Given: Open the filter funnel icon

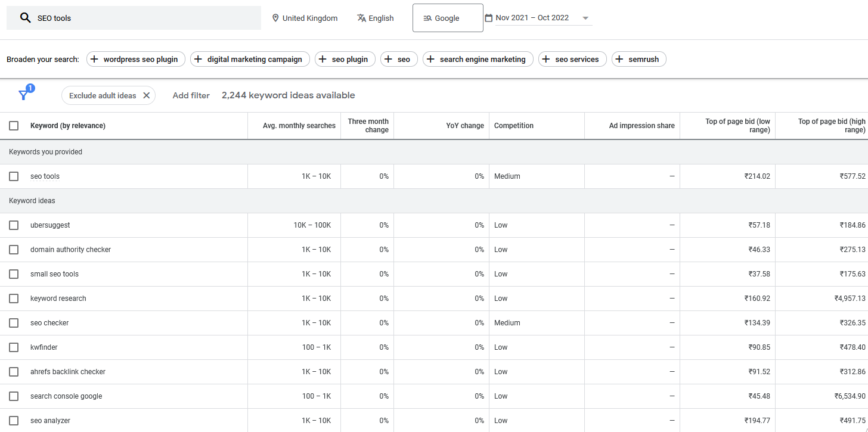Looking at the screenshot, I should tap(24, 95).
